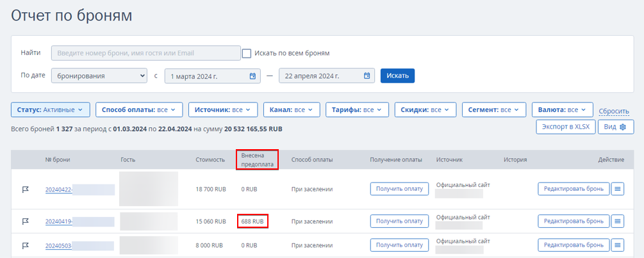Expand the Канал filter
Viewport: 644px width, 258px height.
291,110
